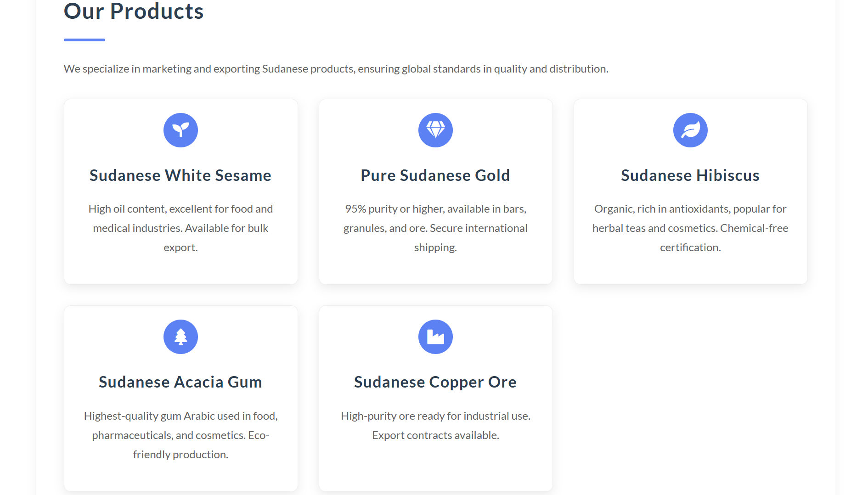Viewport: 868px width, 495px height.
Task: Click the Hibiscus description about antioxidants
Action: point(690,228)
